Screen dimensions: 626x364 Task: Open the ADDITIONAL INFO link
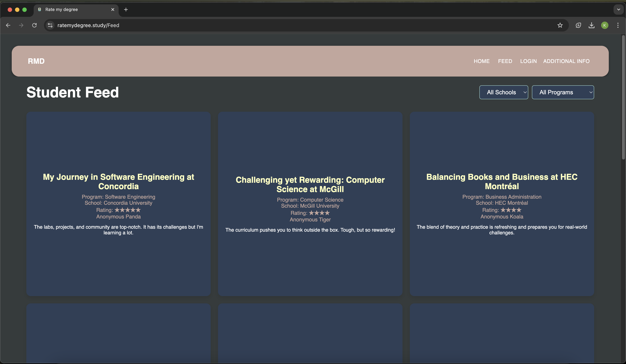coord(566,61)
